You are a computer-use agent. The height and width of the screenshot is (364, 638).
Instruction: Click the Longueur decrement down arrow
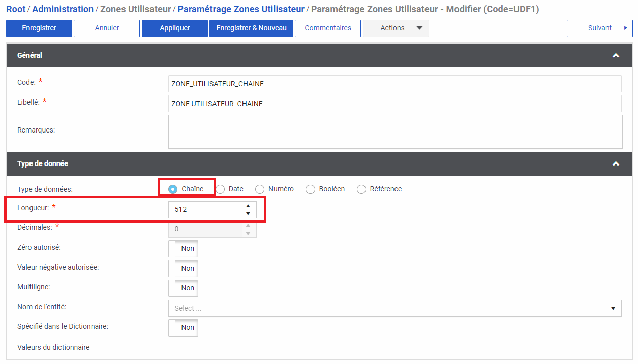point(248,213)
